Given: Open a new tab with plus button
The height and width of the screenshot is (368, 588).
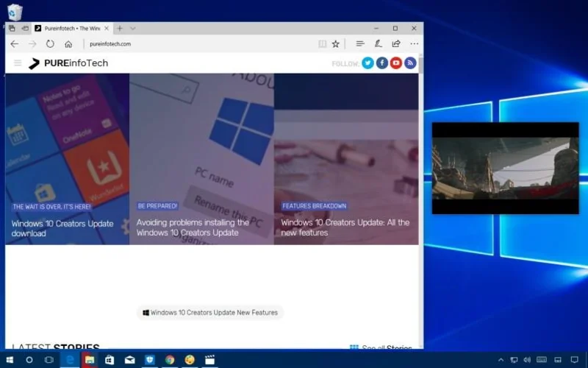Looking at the screenshot, I should point(120,28).
